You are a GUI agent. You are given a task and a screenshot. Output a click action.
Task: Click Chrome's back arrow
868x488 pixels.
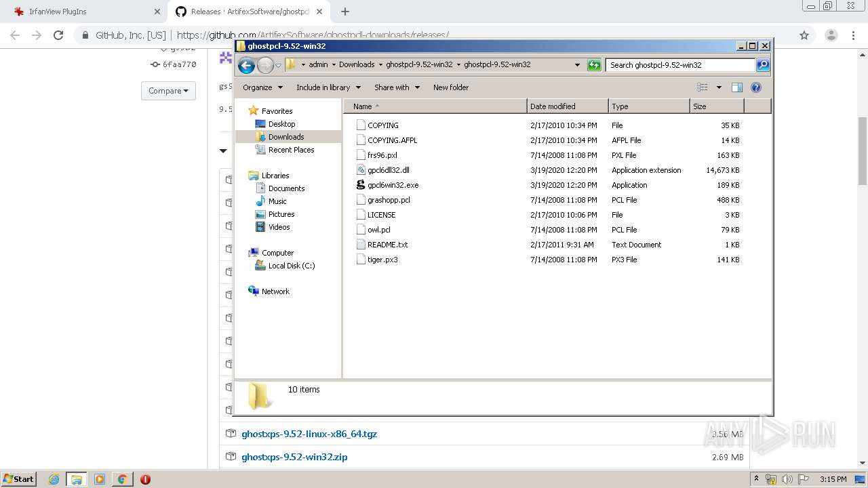(x=15, y=35)
